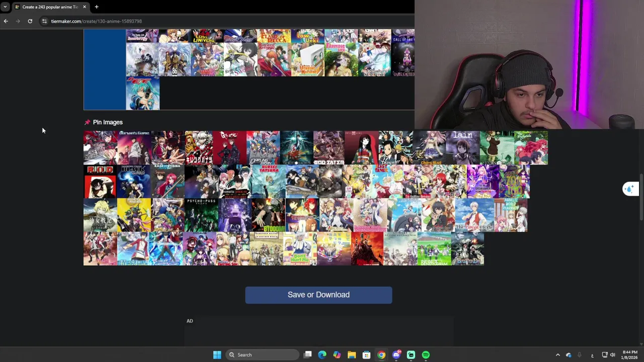Click the red pushpin icon
Viewport: 644px width, 362px height.
pyautogui.click(x=88, y=122)
